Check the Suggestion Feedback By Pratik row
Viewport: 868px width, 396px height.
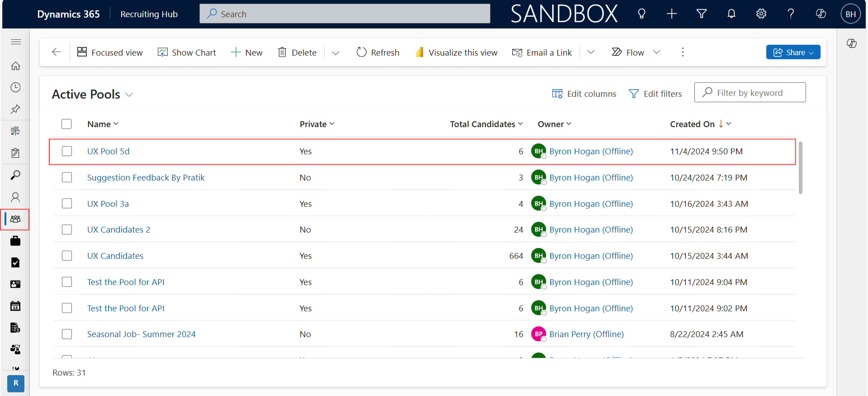67,177
